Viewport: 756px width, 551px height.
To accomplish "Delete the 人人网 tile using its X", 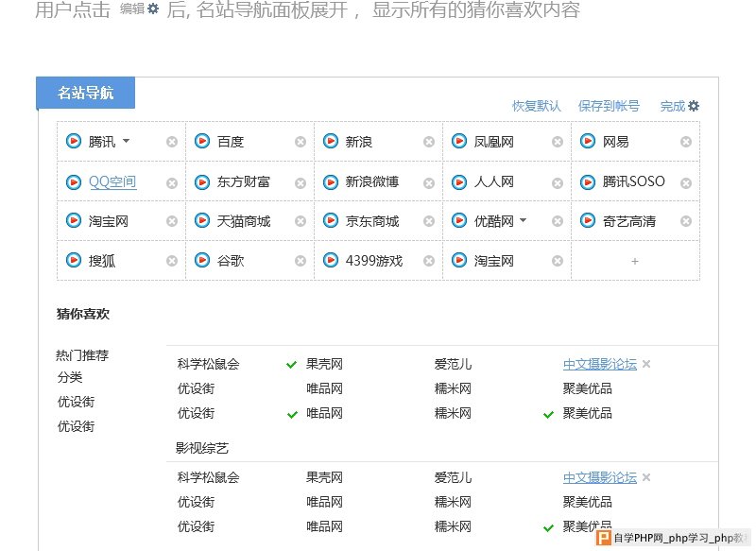I will pyautogui.click(x=558, y=183).
